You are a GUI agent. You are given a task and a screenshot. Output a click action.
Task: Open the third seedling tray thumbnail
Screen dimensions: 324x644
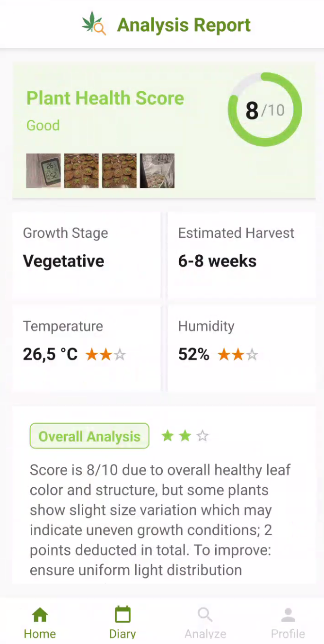(119, 171)
